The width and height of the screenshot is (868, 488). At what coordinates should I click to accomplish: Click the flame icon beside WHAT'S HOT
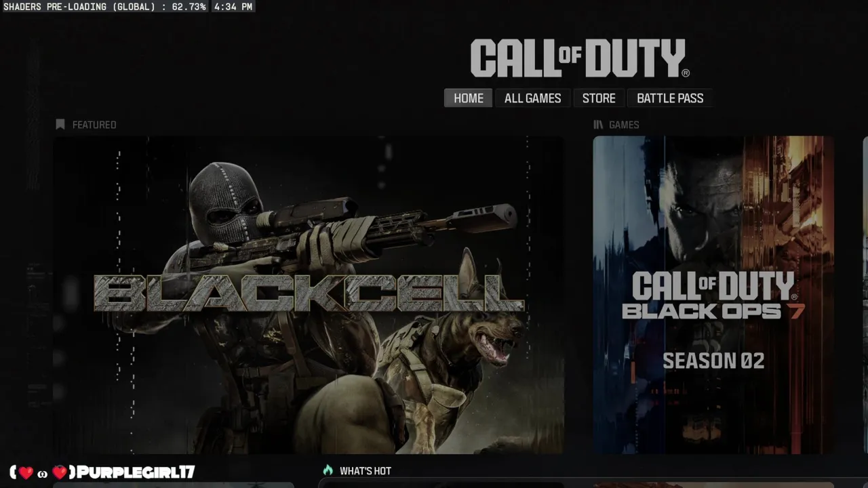(328, 470)
